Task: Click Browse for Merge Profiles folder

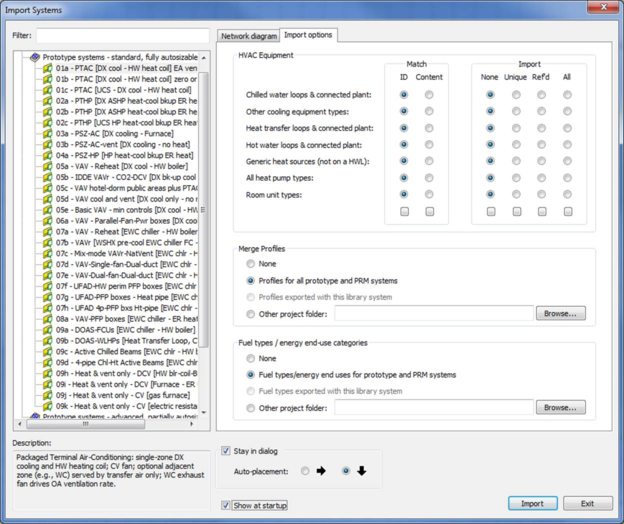Action: 560,314
